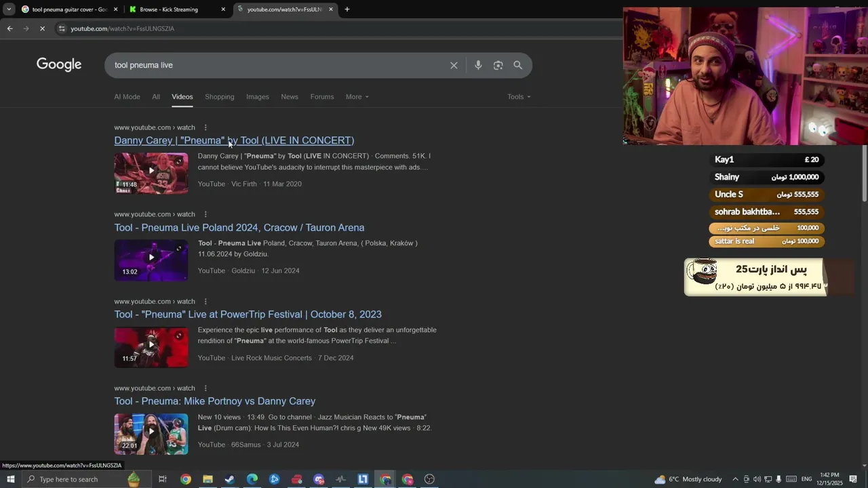This screenshot has width=868, height=488.
Task: Click into the Google search field
Action: (x=278, y=65)
